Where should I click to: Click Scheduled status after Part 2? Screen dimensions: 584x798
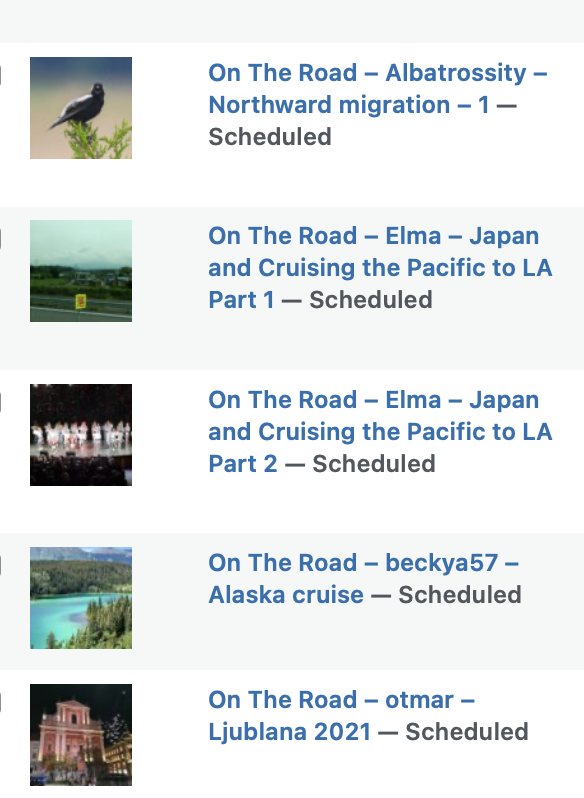pos(374,464)
